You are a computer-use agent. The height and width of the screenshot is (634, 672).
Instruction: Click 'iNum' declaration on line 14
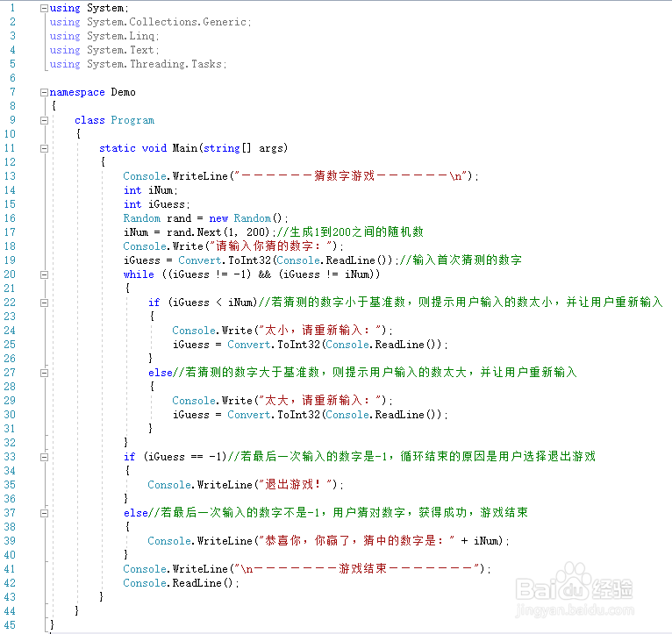[x=161, y=190]
